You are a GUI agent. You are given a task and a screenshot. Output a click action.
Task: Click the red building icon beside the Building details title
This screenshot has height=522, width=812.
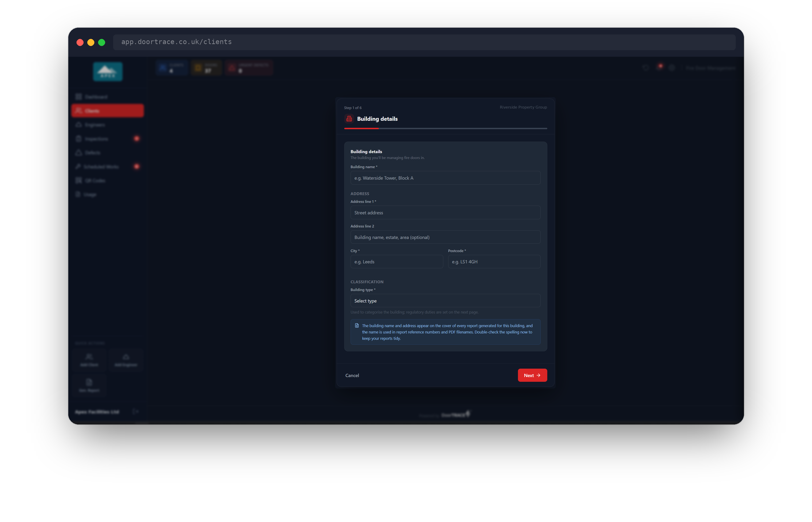(349, 119)
